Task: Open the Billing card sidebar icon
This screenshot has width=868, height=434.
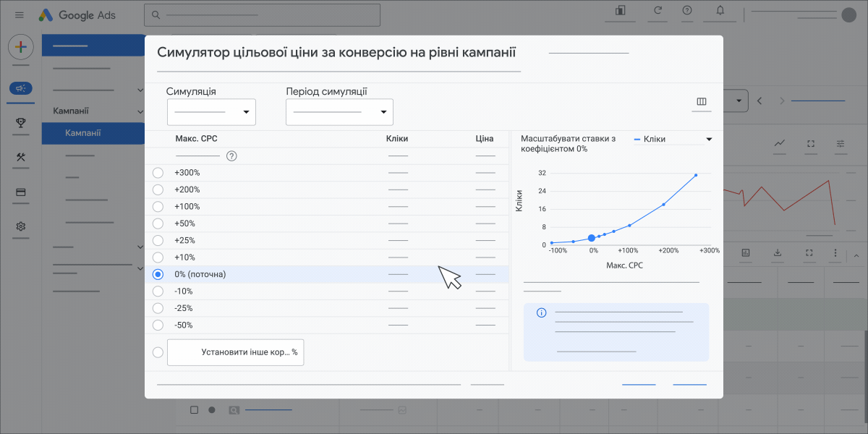Action: point(21,192)
